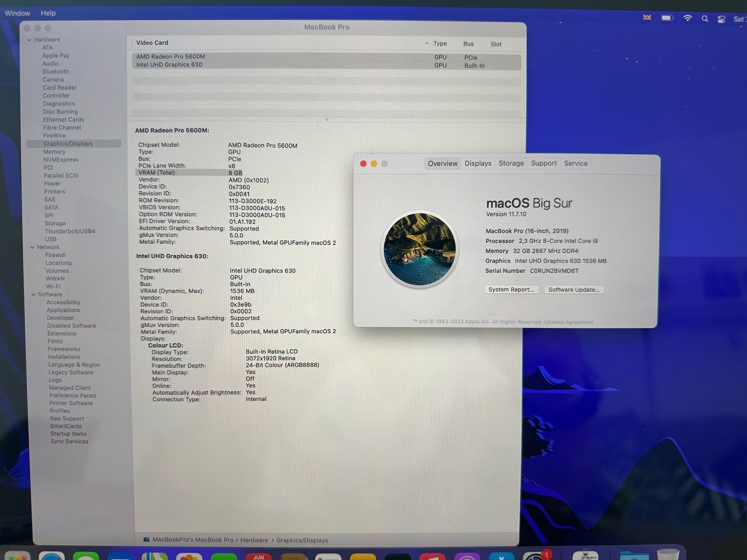This screenshot has height=560, width=747.
Task: Select Legacy Software in the sidebar
Action: click(x=70, y=373)
